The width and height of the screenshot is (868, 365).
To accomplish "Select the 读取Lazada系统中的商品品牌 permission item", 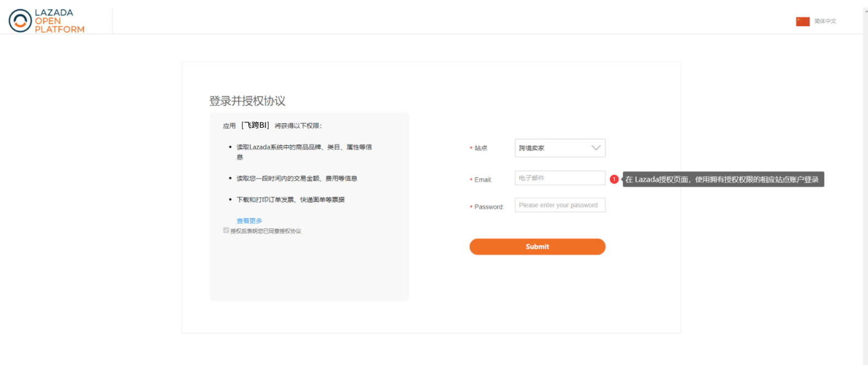I will coord(304,147).
